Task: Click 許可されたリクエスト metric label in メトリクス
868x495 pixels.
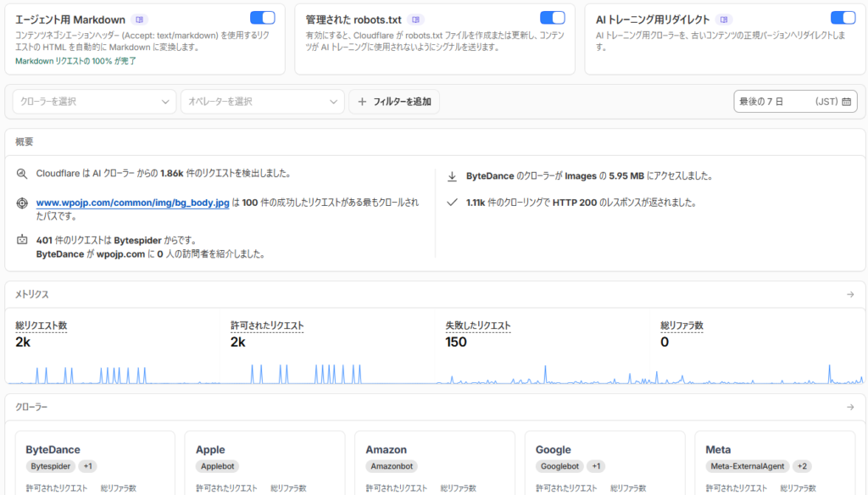Action: (267, 325)
